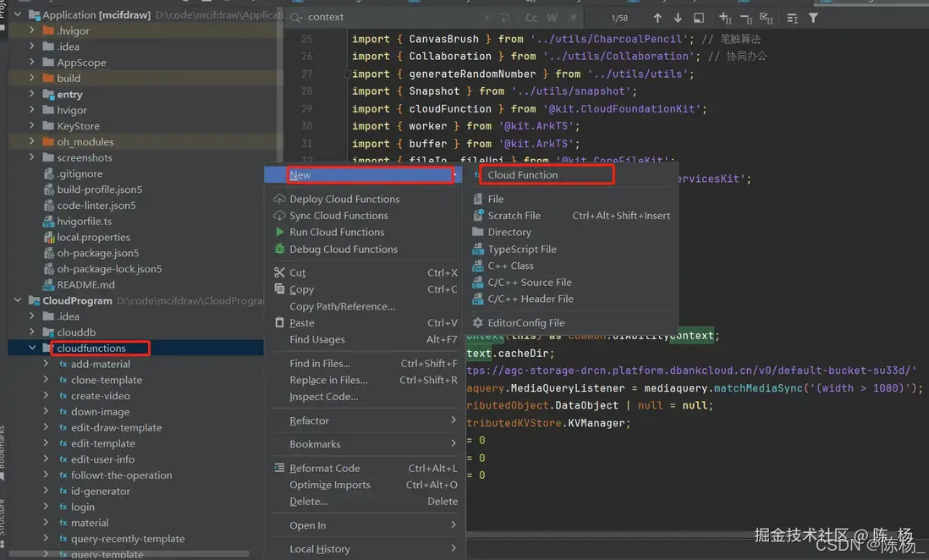Click Find Usages menu entry
The image size is (929, 560).
click(365, 339)
